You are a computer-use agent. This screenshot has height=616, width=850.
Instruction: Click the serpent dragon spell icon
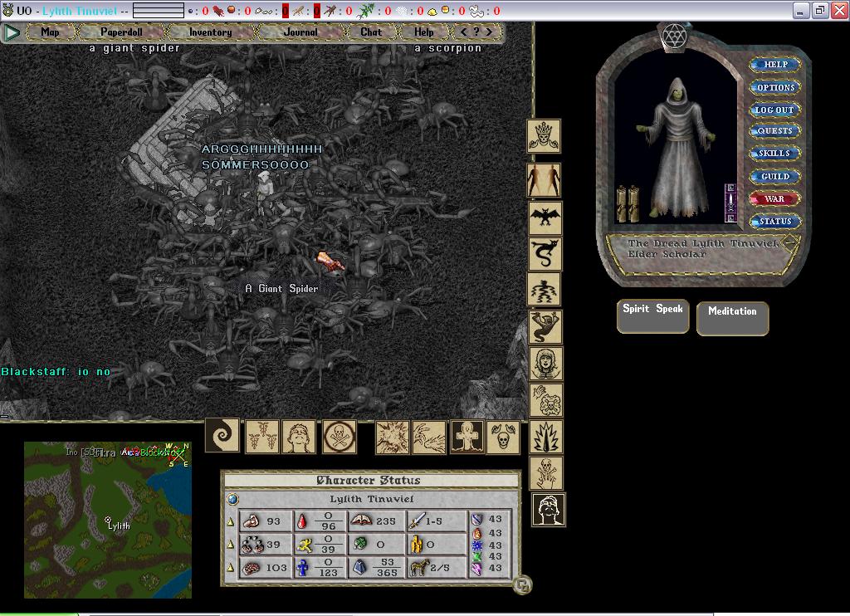coord(545,254)
